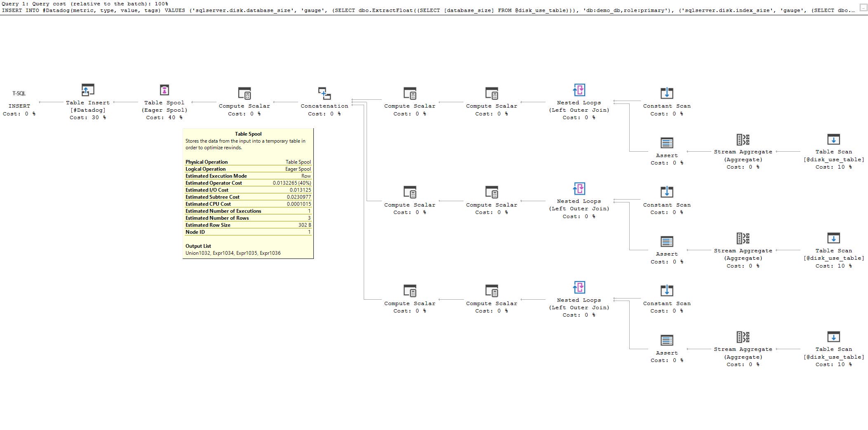Select the INSERT INTO #Datadog query text line

click(289, 10)
